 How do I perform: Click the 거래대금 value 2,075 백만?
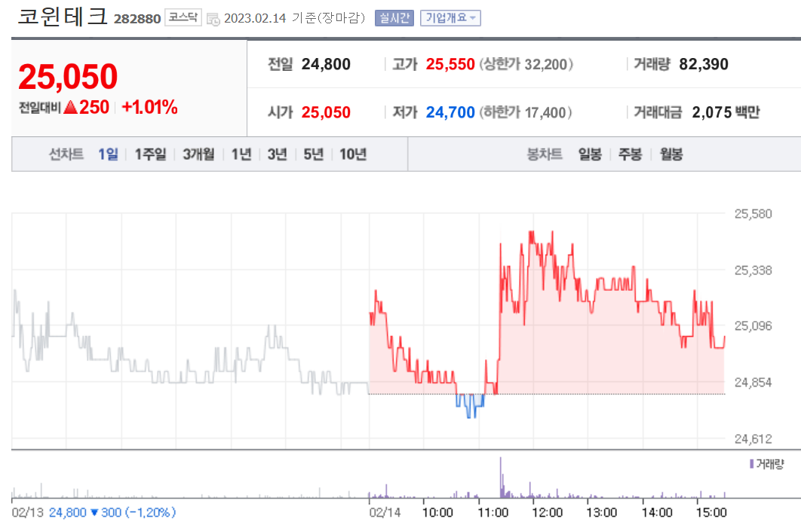[x=726, y=112]
